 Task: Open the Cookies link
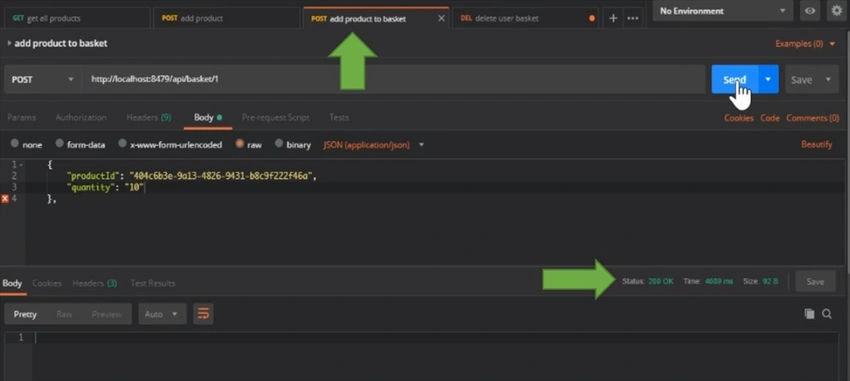pyautogui.click(x=738, y=118)
